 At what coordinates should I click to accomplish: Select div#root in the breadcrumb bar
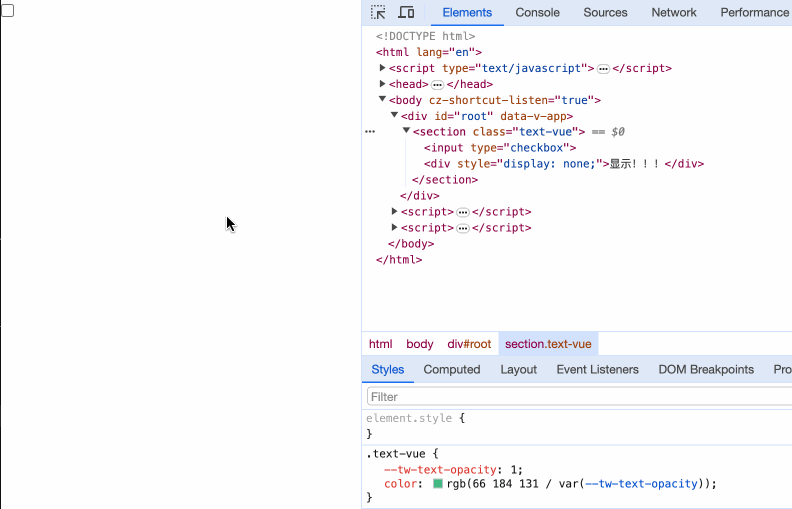(469, 344)
